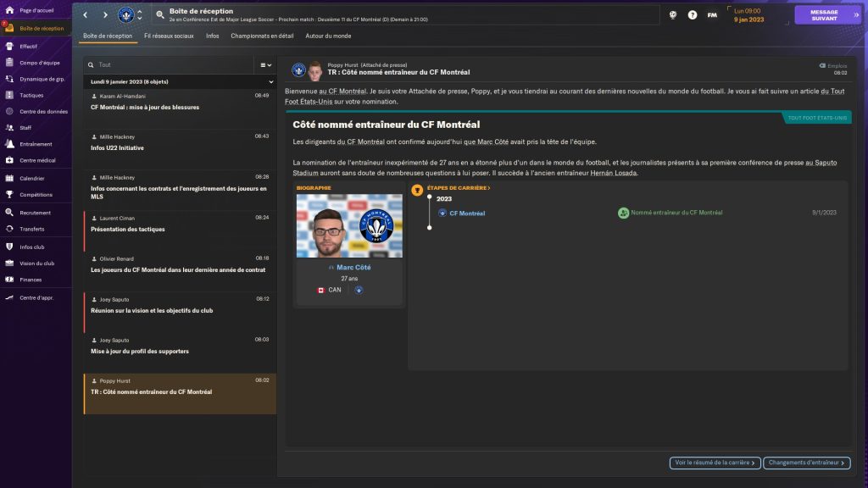Switch to the 'Fil réseaux sociaux' tab
Image resolution: width=868 pixels, height=488 pixels.
click(169, 36)
